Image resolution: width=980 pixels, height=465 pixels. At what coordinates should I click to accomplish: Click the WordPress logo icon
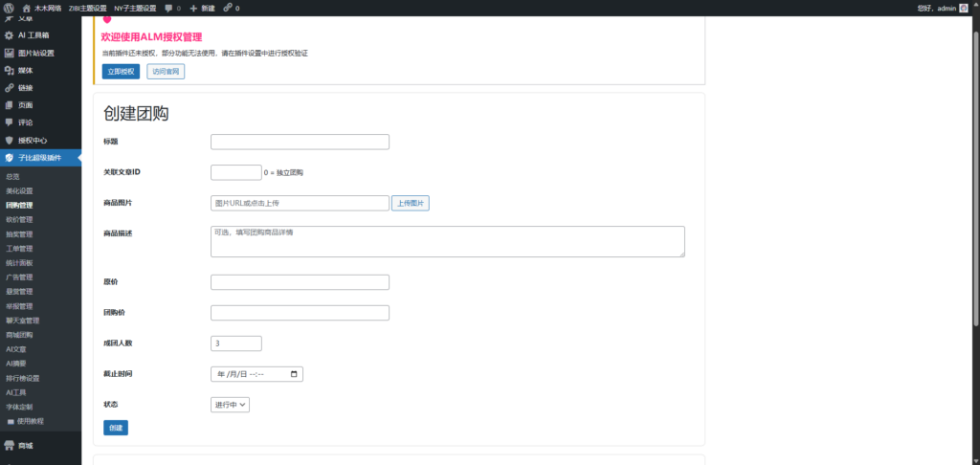pos(9,8)
